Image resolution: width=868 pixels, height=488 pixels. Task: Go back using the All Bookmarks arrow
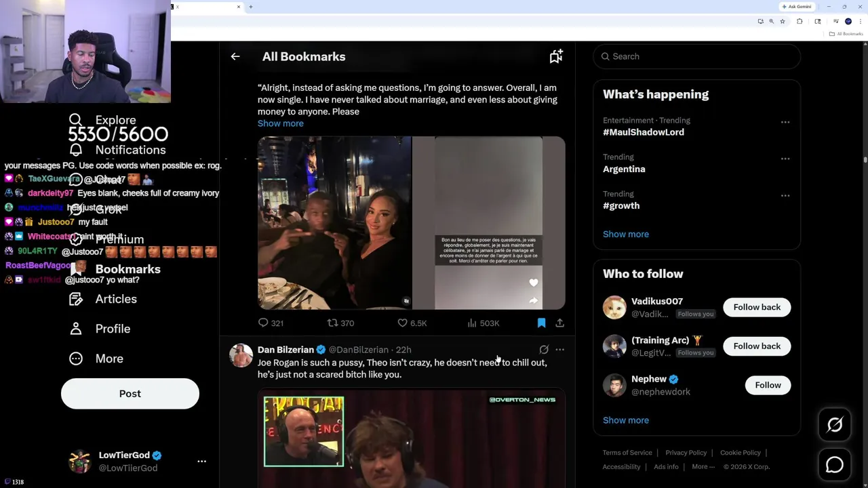point(235,57)
